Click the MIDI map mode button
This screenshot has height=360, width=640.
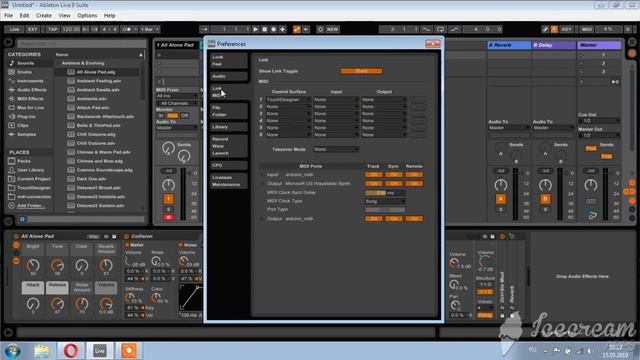pyautogui.click(x=587, y=29)
